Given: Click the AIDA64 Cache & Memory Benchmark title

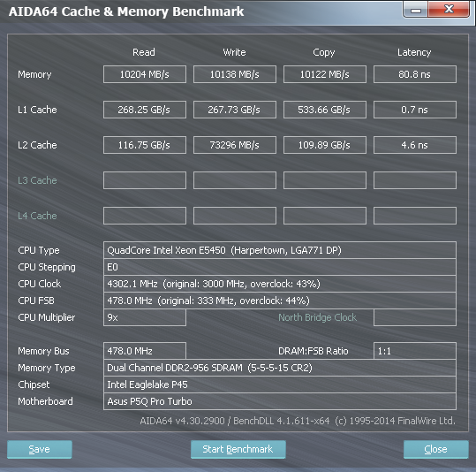Looking at the screenshot, I should tap(126, 11).
